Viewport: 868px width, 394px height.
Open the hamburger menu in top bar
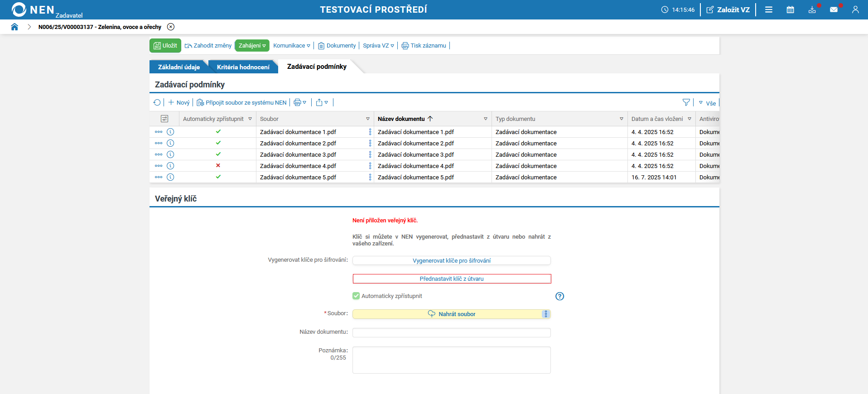(x=769, y=10)
